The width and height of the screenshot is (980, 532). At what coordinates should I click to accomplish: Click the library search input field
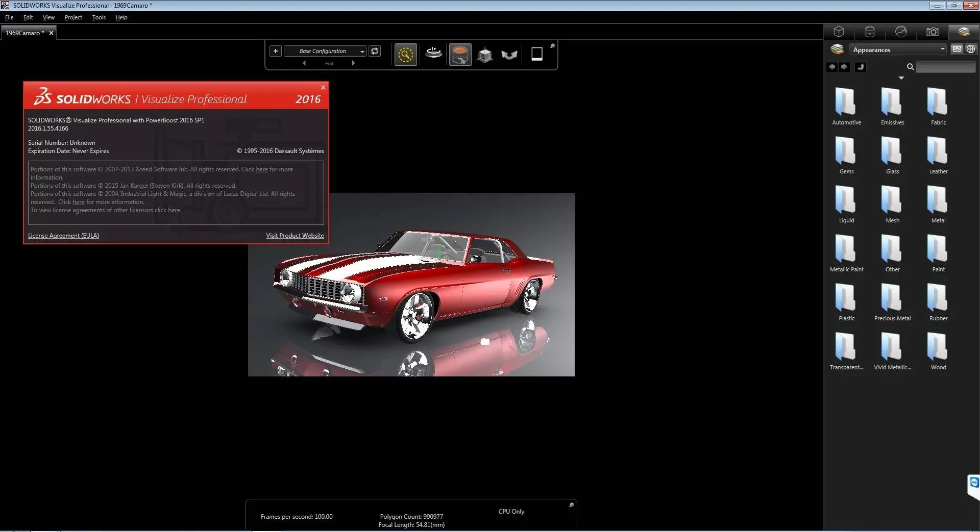(x=945, y=67)
